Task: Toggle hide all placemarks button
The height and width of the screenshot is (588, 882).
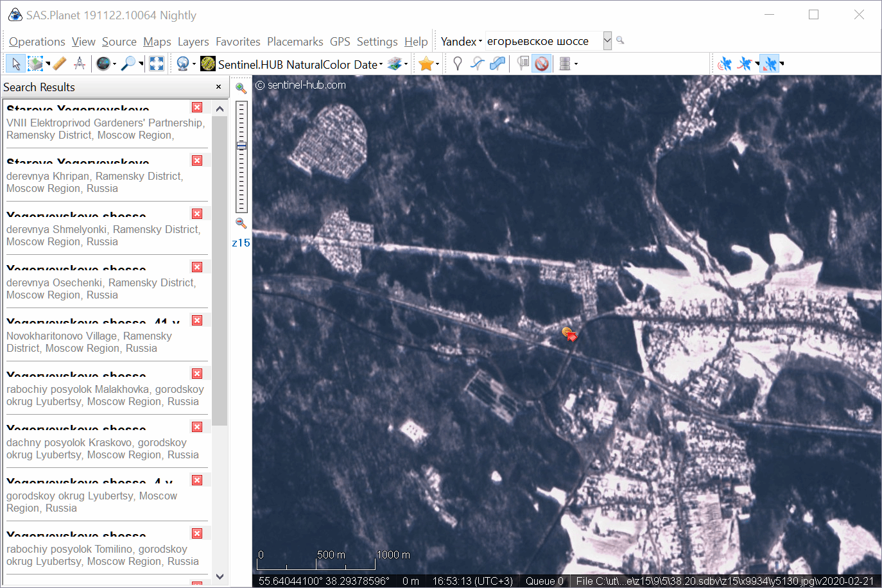Action: 542,64
